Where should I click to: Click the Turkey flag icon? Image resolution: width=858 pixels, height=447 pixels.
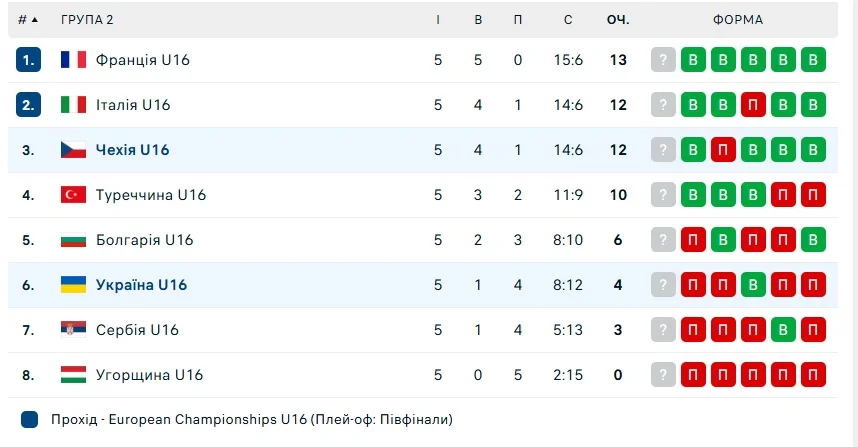pos(73,195)
